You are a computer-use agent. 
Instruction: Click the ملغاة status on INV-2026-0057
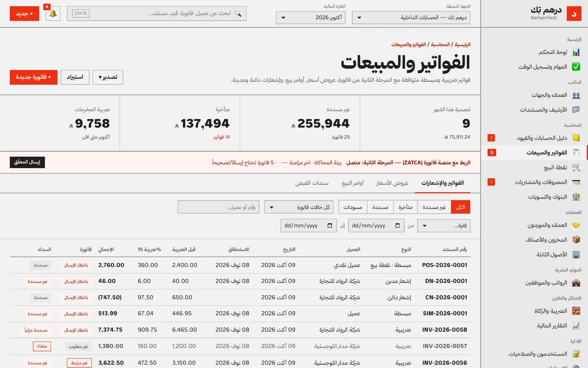42,346
